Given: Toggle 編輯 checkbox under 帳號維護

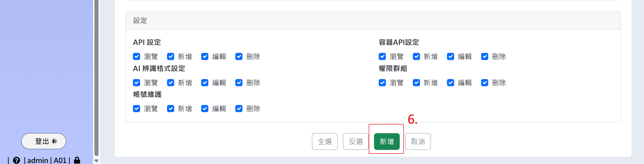Looking at the screenshot, I should [x=205, y=109].
